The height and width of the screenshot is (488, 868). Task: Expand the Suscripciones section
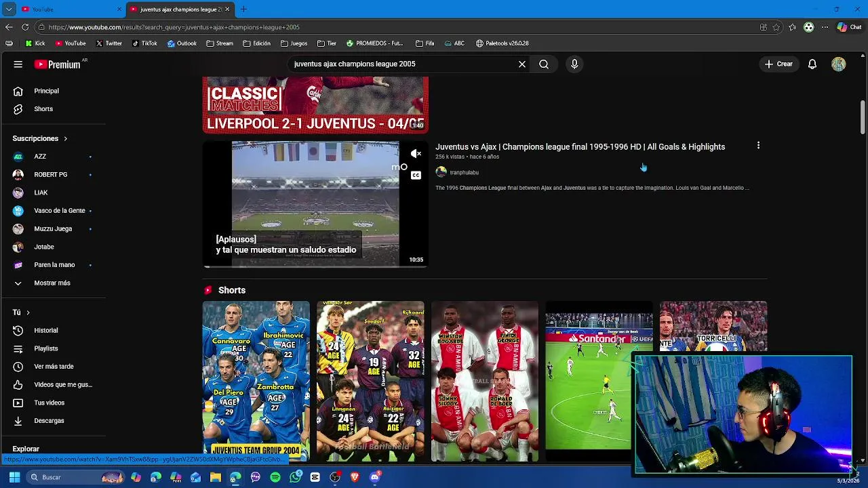(40, 138)
